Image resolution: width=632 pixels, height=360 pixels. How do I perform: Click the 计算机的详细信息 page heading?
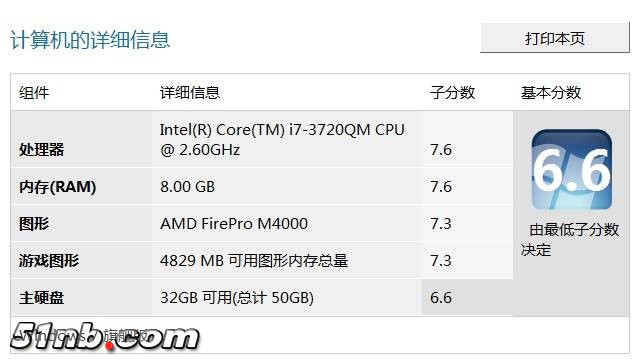(x=90, y=40)
